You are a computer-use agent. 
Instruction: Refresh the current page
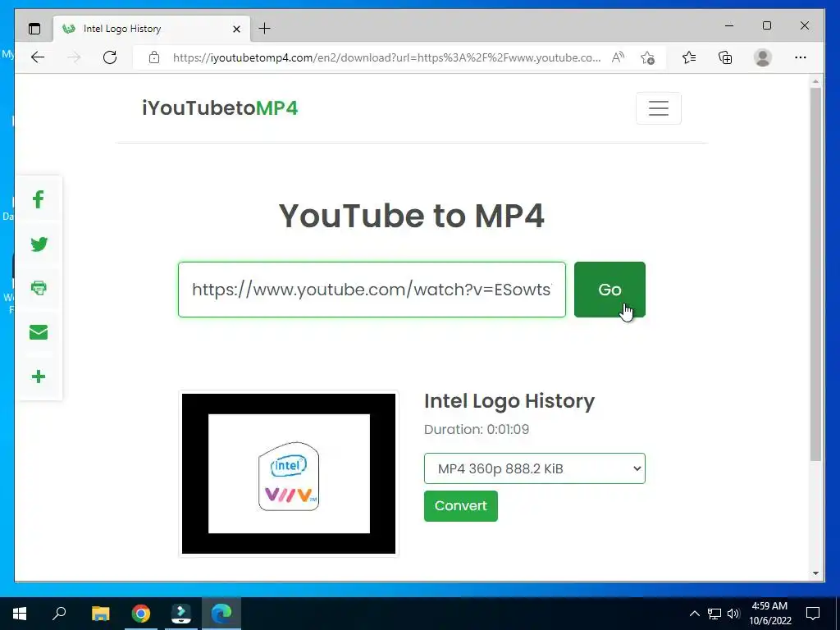110,57
